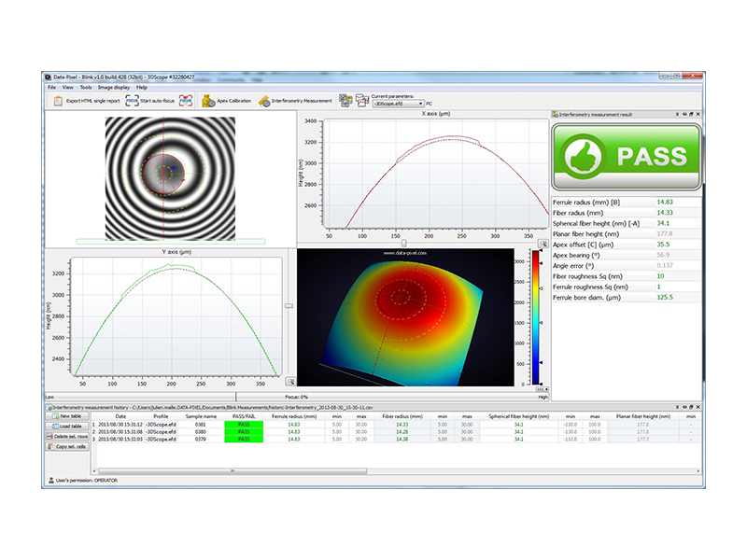Float the Interferometry measurement result panel
The width and height of the screenshot is (747, 560).
click(x=691, y=114)
